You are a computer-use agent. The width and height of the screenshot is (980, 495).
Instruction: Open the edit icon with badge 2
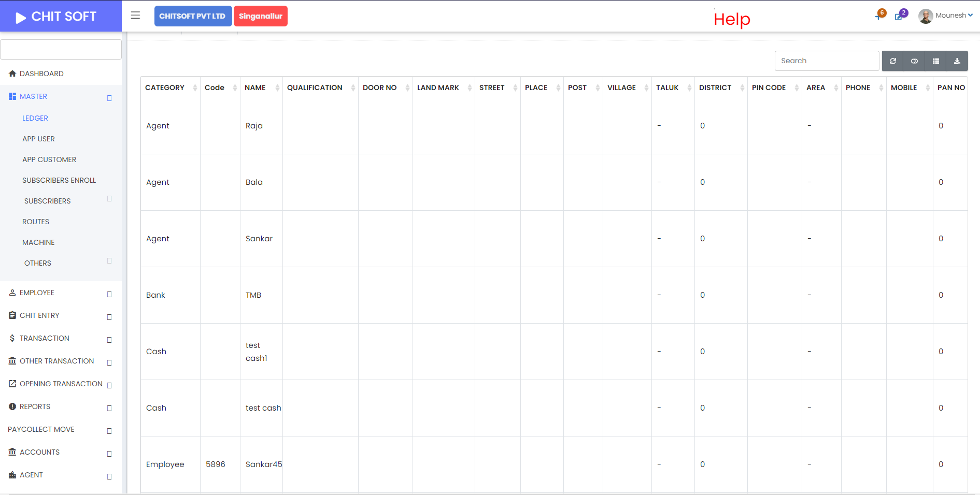(x=900, y=16)
